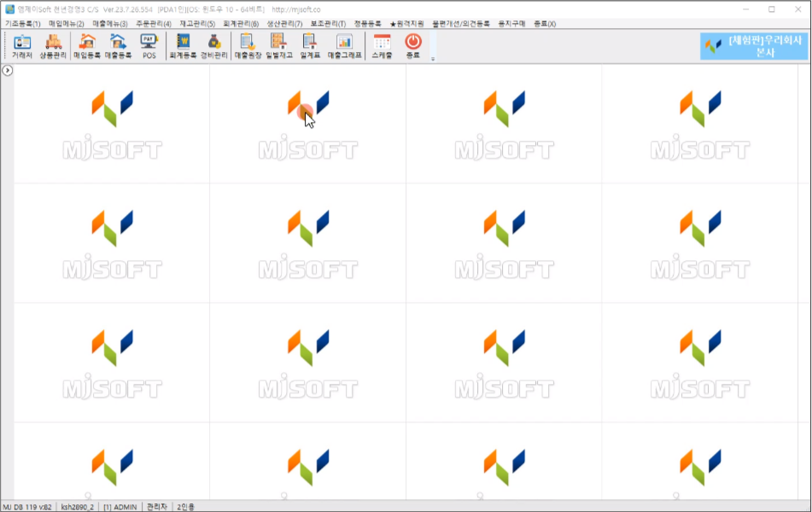This screenshot has height=512, width=812.
Task: Open the ★원격지원 remote support menu
Action: coord(406,24)
